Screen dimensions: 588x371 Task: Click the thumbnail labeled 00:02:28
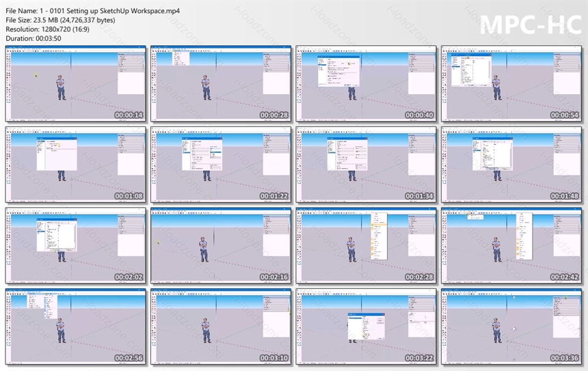366,245
